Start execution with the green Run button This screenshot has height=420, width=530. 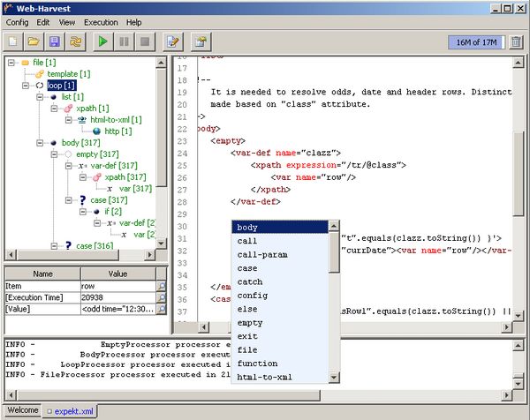tap(103, 41)
